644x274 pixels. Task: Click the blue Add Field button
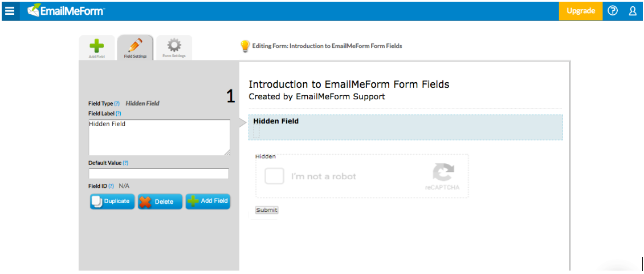click(x=208, y=202)
